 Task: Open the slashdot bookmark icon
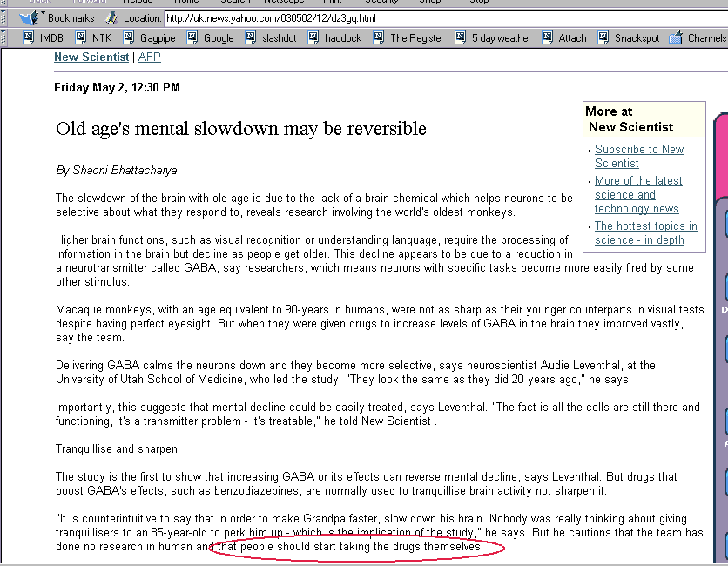[x=251, y=37]
